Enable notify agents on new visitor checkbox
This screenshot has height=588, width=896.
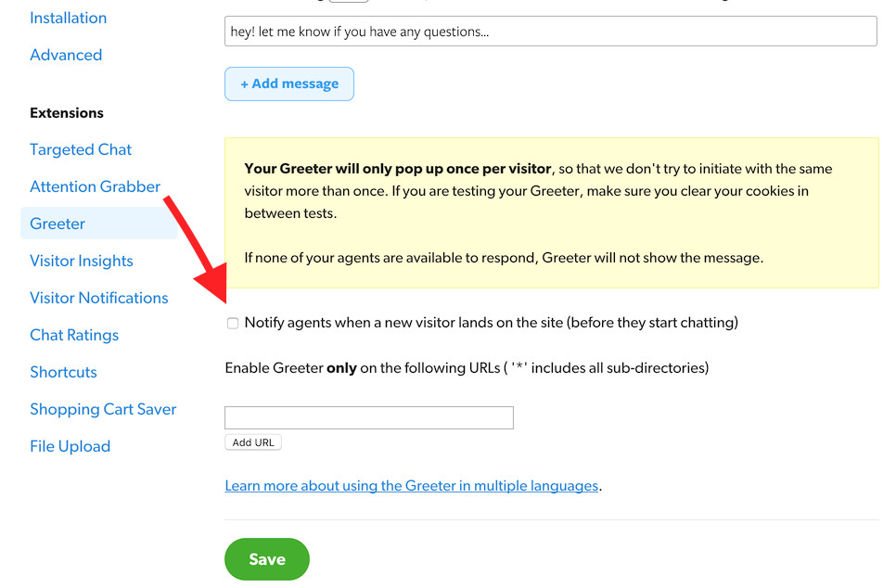coord(233,324)
